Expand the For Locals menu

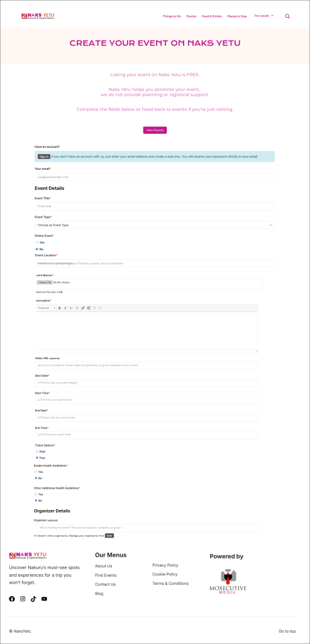coord(264,16)
